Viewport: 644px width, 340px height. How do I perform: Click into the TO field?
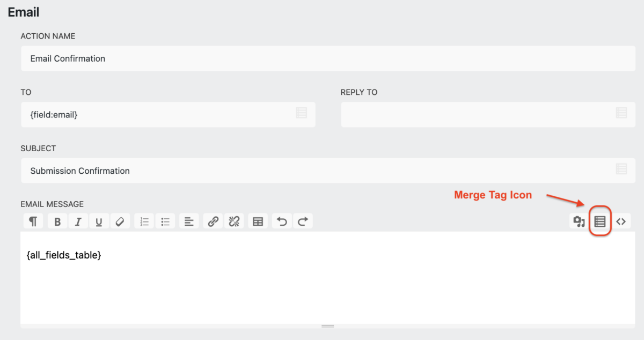(x=168, y=115)
